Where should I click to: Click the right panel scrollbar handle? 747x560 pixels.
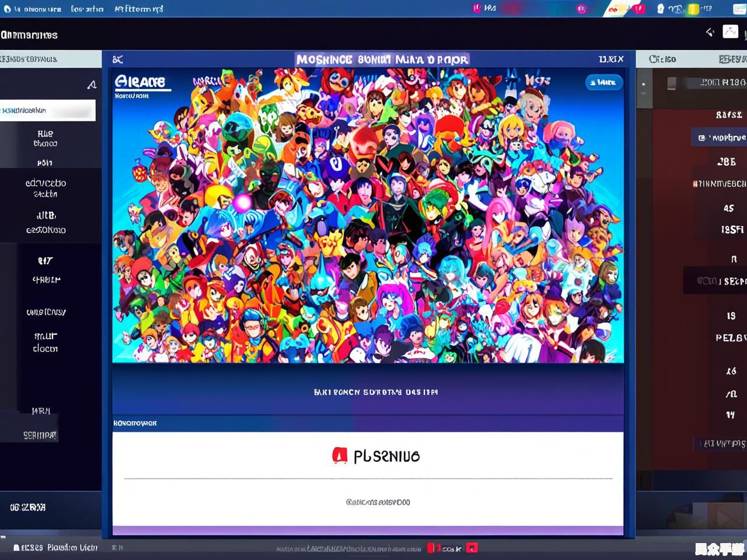[644, 87]
